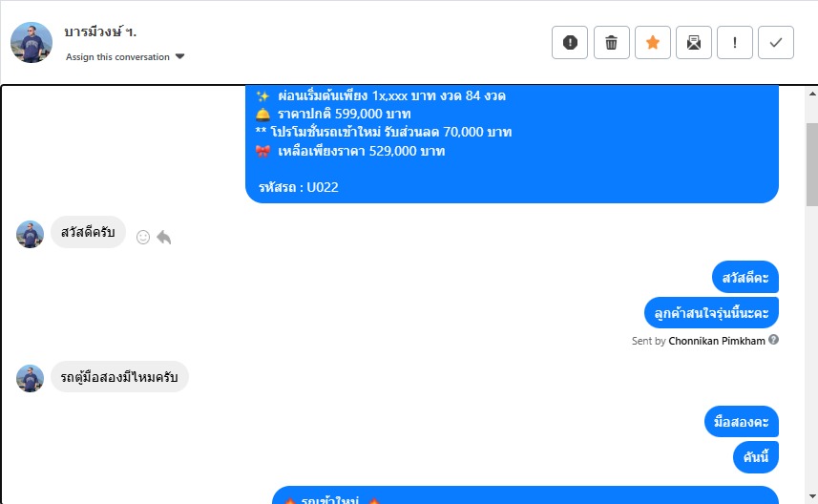Click the chat scrollbar thumb
Screen dimensions: 818x504
812,164
